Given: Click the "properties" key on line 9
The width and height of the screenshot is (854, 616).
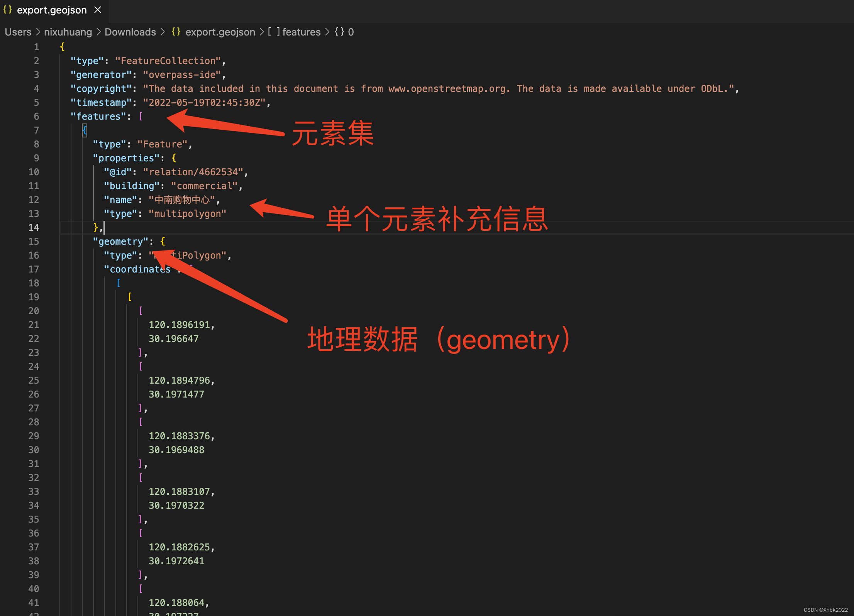Looking at the screenshot, I should click(x=126, y=158).
